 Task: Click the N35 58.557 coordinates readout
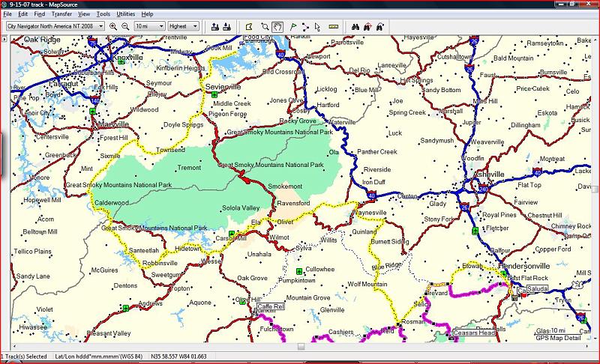pos(178,357)
